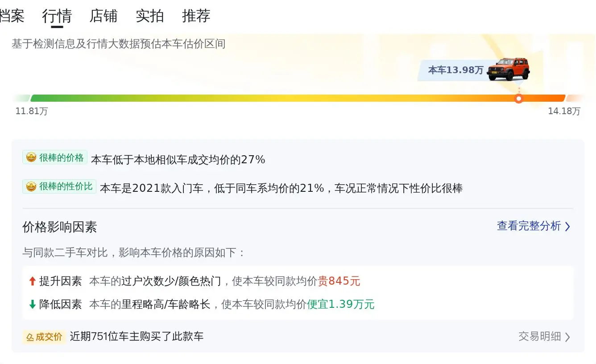596x364 pixels.
Task: Switch to the 档案 tab
Action: click(x=12, y=16)
